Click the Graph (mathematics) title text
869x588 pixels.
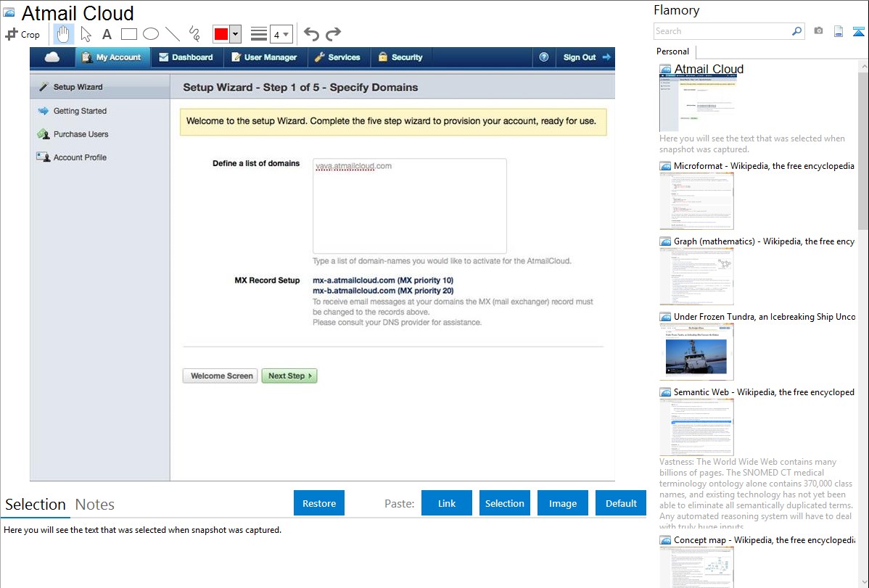[x=764, y=241]
